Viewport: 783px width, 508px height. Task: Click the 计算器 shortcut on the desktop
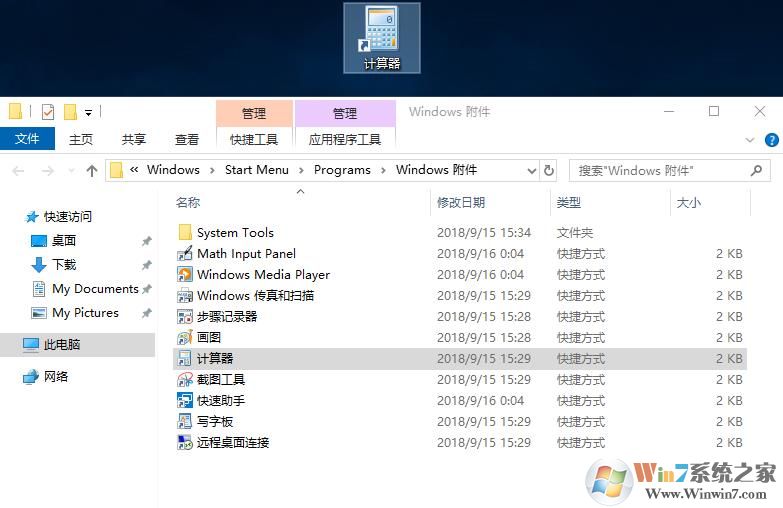click(x=381, y=38)
